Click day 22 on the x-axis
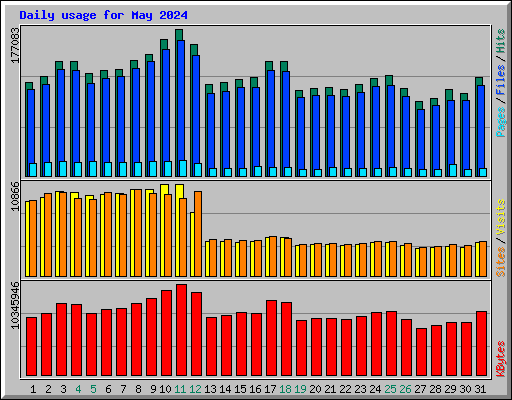512x400 pixels. pos(345,389)
